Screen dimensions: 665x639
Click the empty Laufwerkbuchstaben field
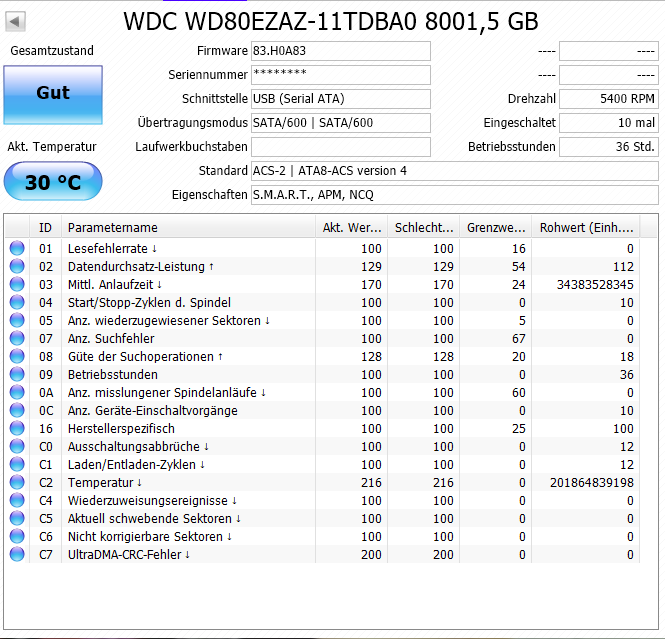(341, 147)
